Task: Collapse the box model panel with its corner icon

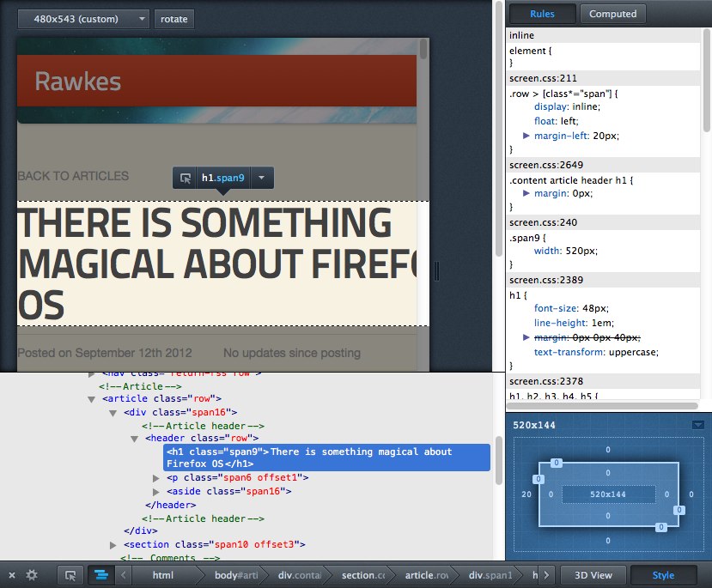Action: pos(698,425)
